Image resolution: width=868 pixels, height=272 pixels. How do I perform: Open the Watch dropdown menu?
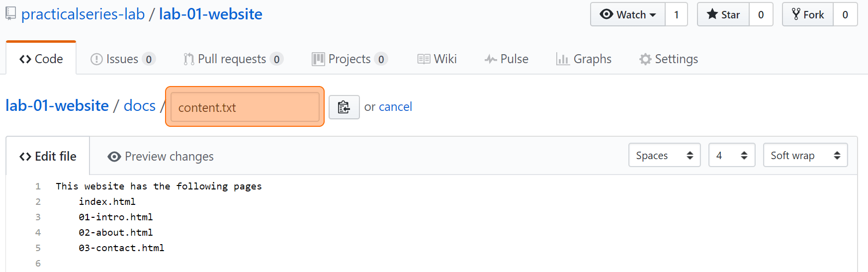coord(628,14)
